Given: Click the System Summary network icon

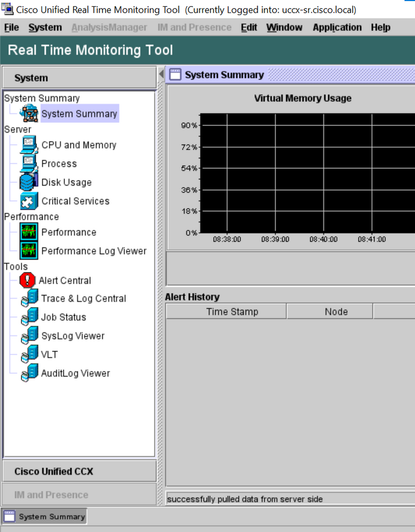Looking at the screenshot, I should 29,114.
